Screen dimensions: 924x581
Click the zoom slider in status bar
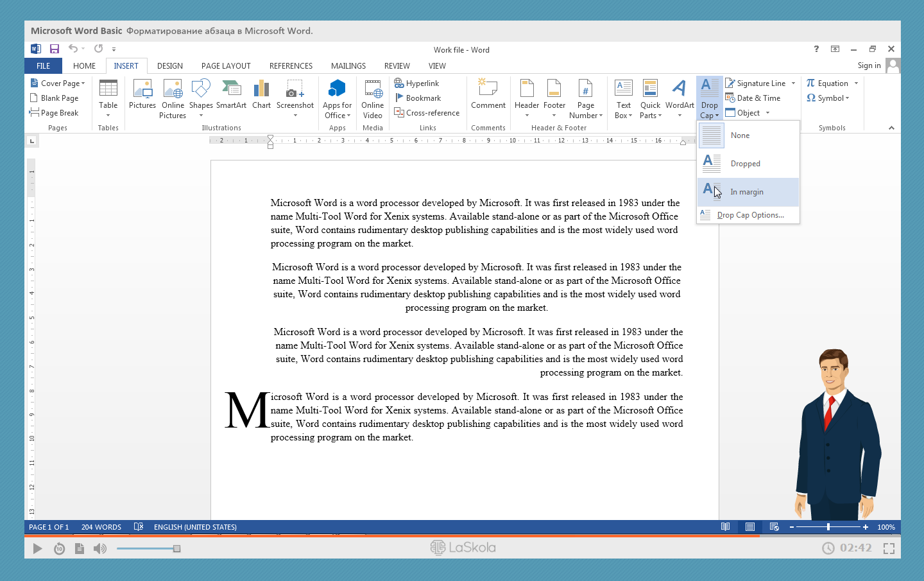point(828,527)
